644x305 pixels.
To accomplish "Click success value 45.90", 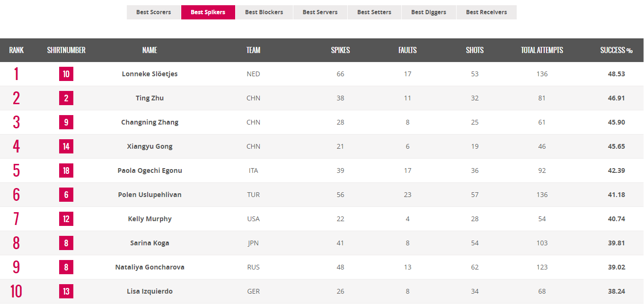I will (616, 122).
